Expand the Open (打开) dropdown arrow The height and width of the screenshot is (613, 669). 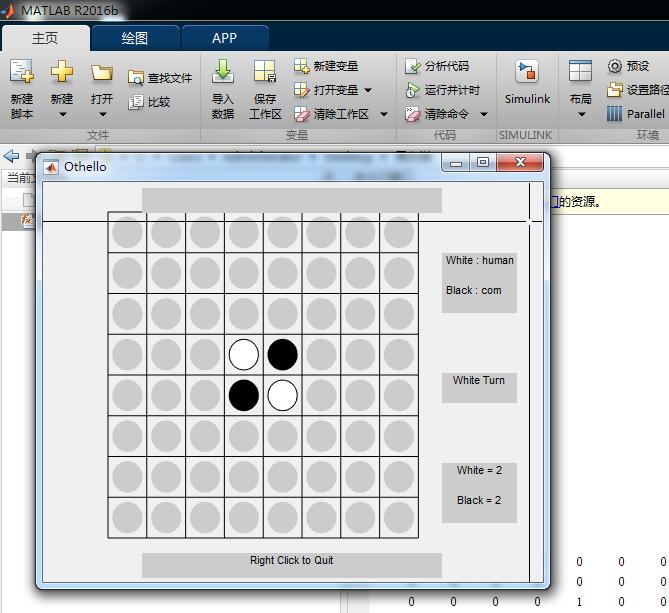click(103, 114)
